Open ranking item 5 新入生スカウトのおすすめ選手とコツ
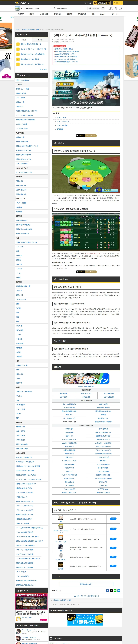The width and height of the screenshot is (138, 644). 33,64
